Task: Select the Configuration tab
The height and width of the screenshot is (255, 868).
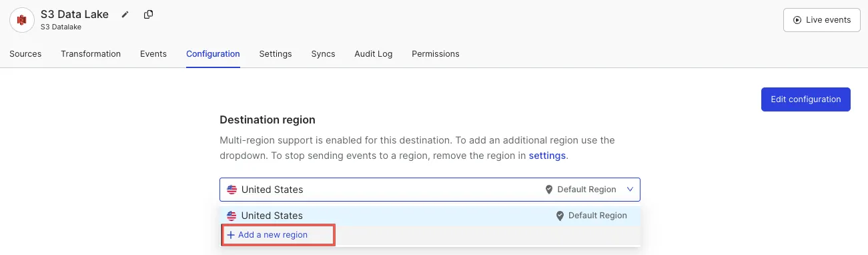Action: pyautogui.click(x=213, y=54)
